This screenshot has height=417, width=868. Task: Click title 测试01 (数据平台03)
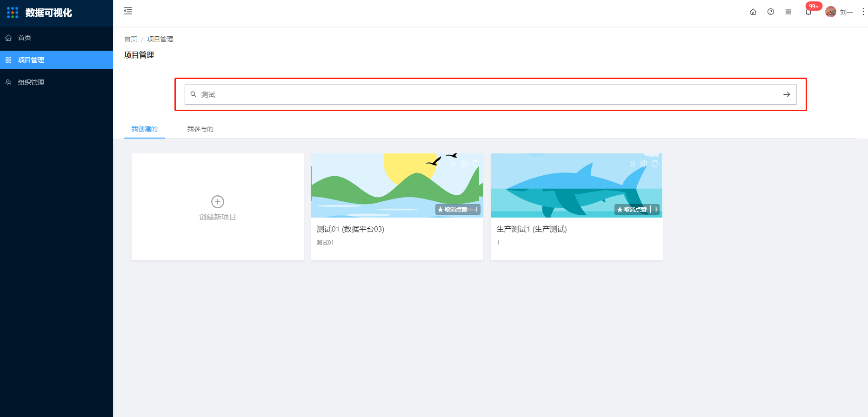coord(350,229)
